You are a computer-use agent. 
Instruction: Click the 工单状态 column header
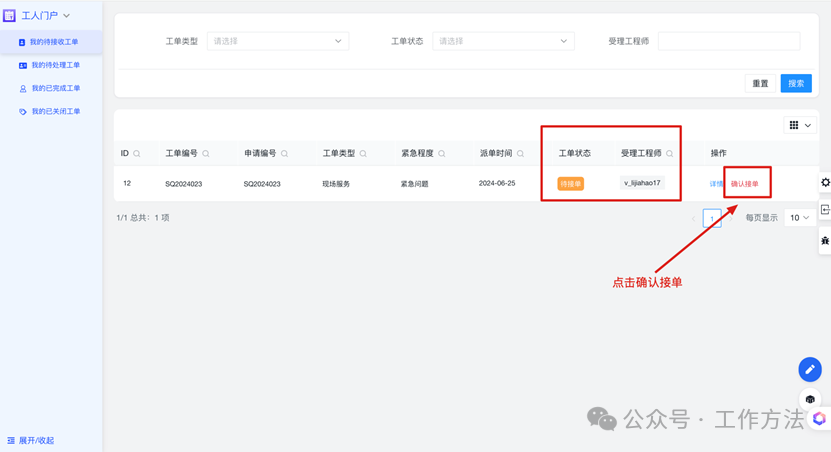click(x=574, y=153)
